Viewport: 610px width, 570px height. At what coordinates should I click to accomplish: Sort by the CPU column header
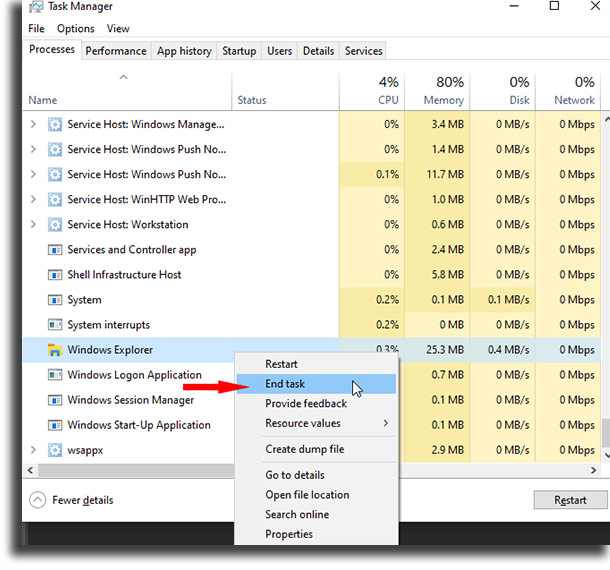pyautogui.click(x=372, y=91)
